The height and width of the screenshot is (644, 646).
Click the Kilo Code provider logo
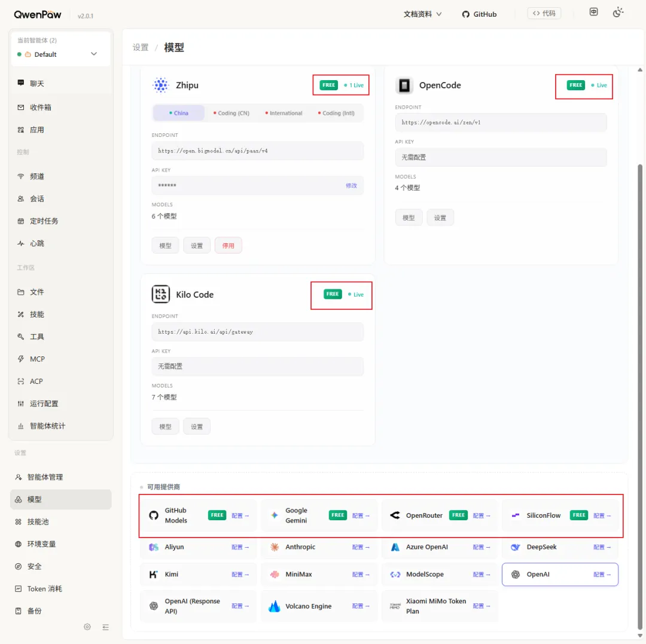(x=161, y=294)
